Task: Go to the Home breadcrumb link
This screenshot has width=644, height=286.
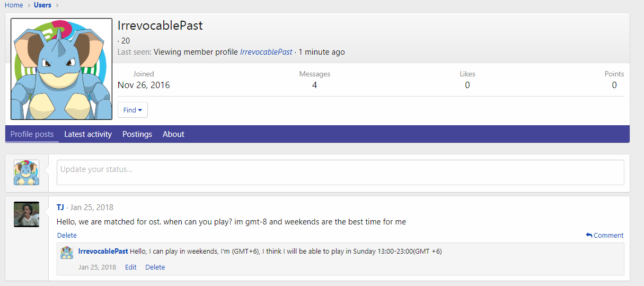Action: tap(14, 5)
